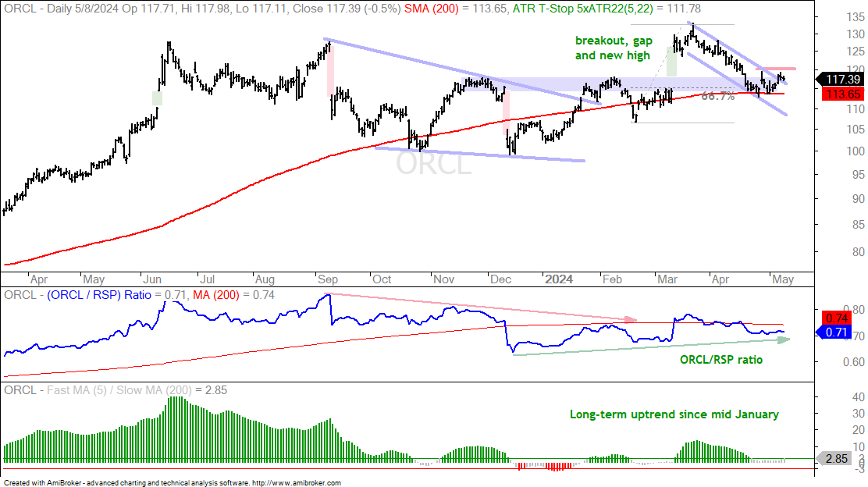Select the red 0.74 ratio MA tag
This screenshot has height=487, width=868.
(837, 318)
